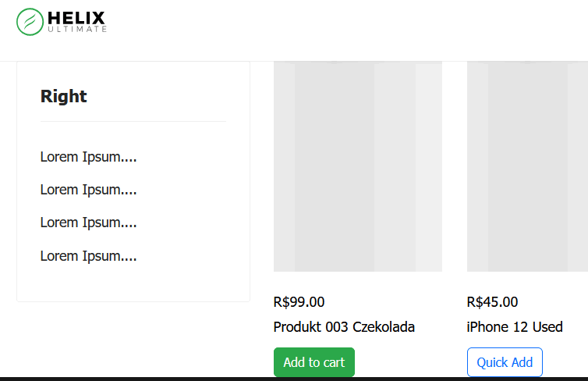
Task: Click the R$99.00 price label
Action: coord(299,302)
